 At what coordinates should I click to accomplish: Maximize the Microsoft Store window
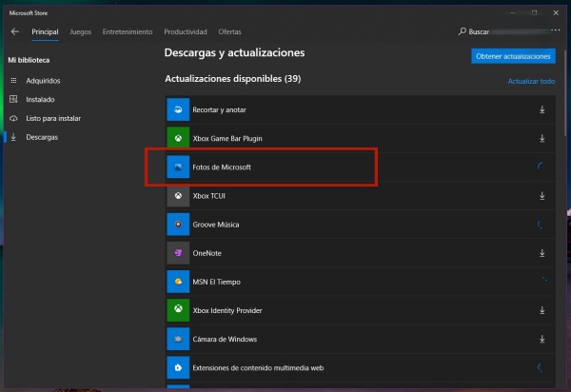point(534,12)
